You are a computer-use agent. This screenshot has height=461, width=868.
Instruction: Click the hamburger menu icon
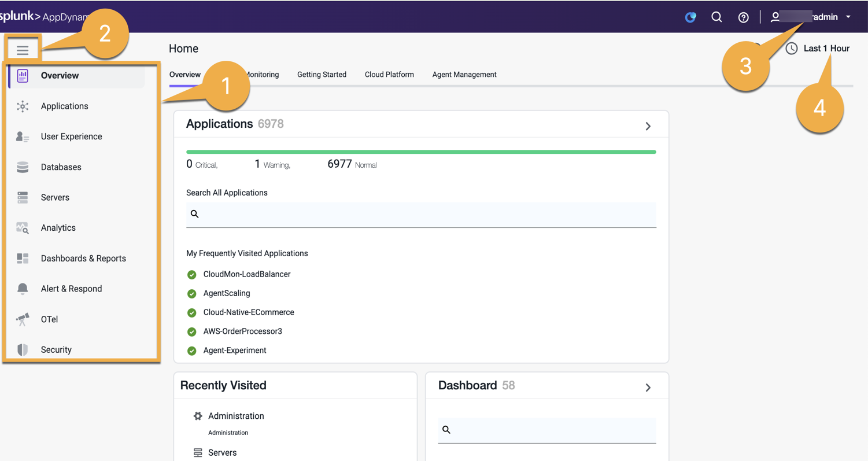[x=23, y=50]
